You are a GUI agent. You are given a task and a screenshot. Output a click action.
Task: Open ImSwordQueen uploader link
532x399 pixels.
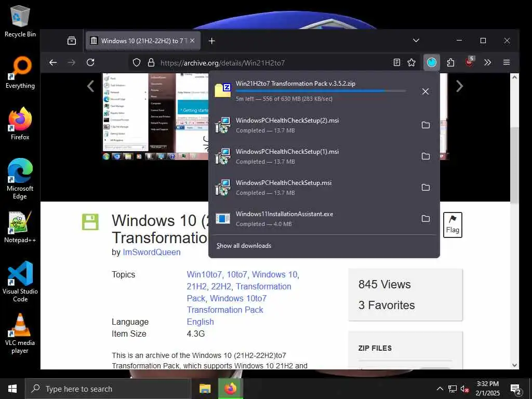[x=151, y=252]
